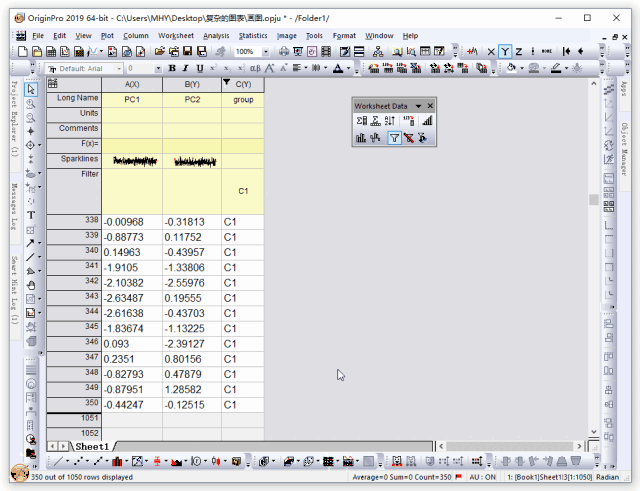Open the File menu
The image size is (640, 491).
coord(38,36)
